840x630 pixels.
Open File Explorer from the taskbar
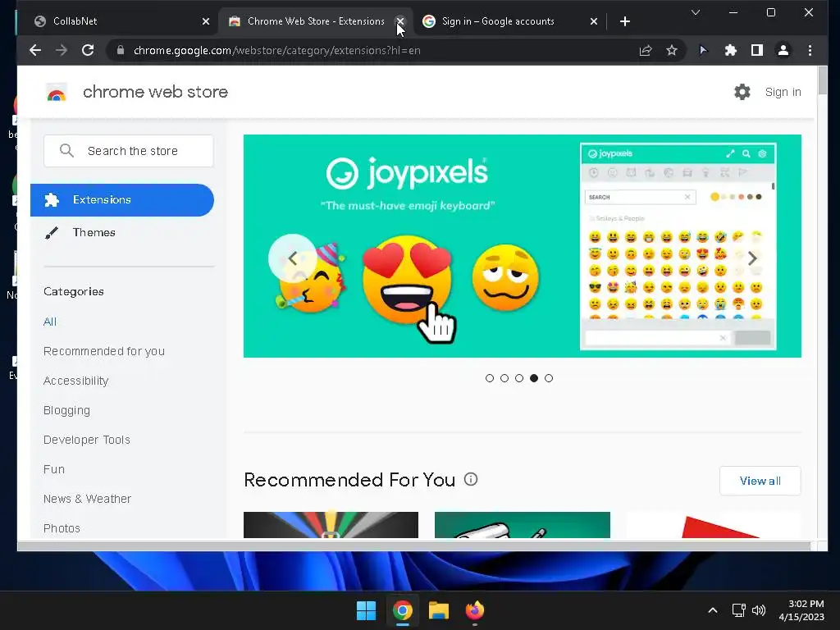(438, 610)
